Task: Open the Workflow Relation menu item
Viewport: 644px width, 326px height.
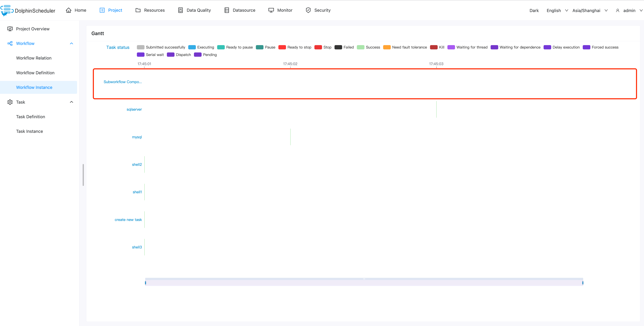Action: point(34,58)
